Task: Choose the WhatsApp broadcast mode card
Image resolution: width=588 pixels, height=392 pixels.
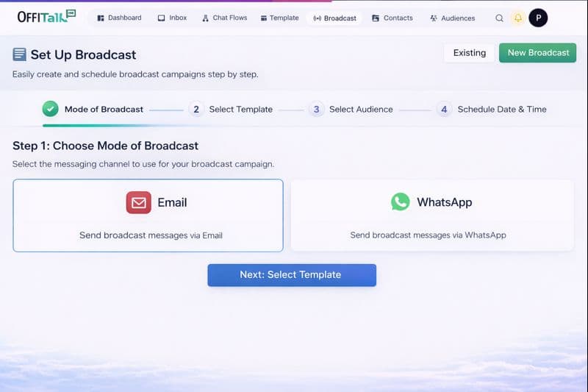Action: 432,215
